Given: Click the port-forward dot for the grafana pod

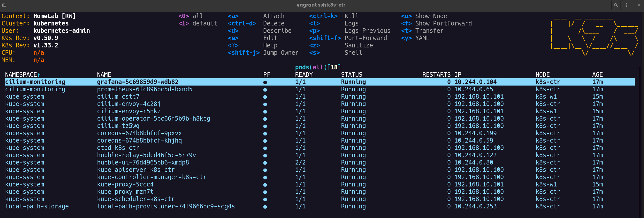Looking at the screenshot, I should (x=265, y=82).
